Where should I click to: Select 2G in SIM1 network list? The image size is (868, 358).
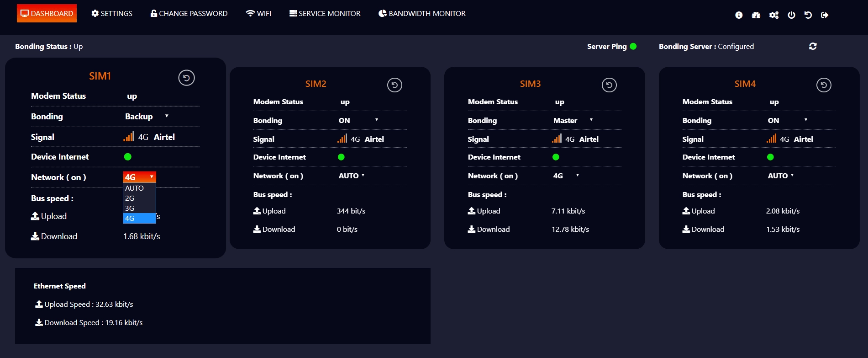140,198
